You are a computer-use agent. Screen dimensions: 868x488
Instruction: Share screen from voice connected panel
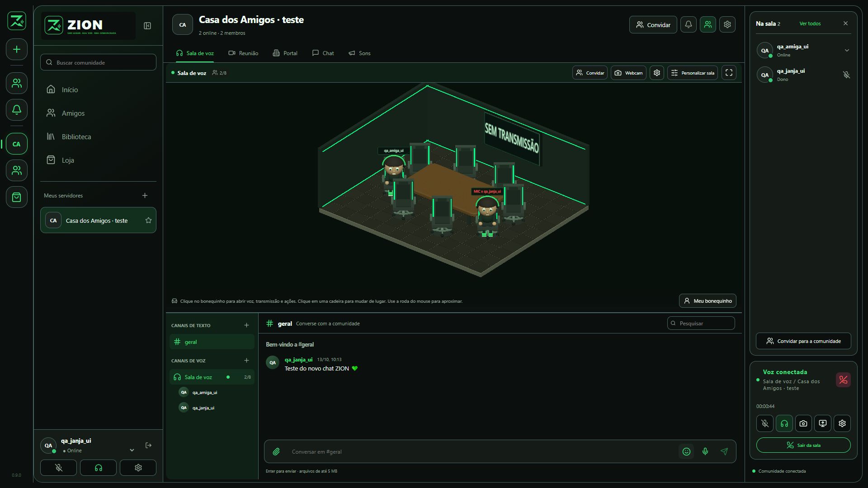pos(823,423)
